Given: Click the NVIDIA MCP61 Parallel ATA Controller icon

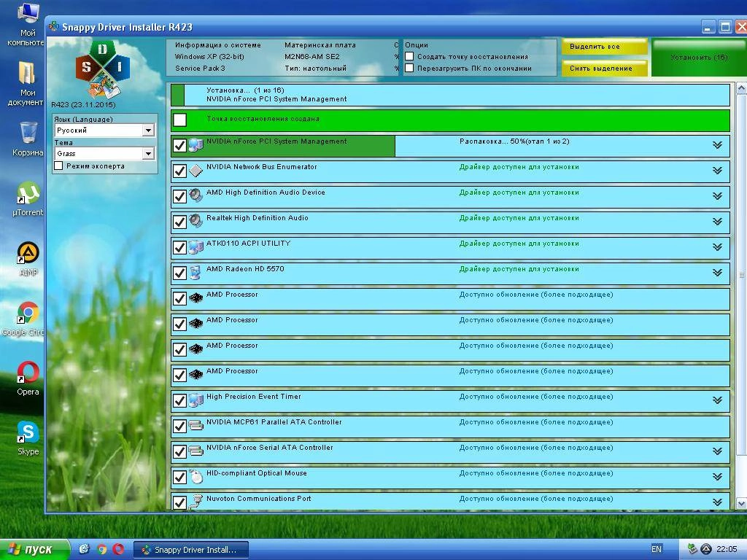Looking at the screenshot, I should 196,425.
